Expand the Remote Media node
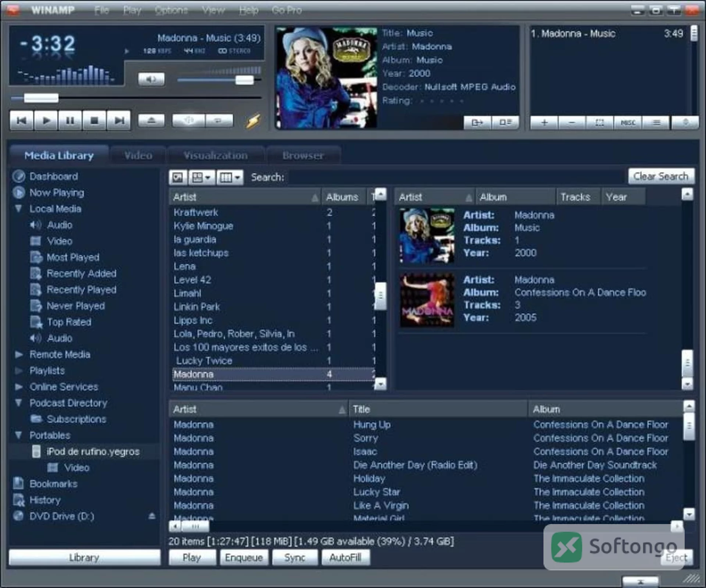The image size is (706, 588). tap(19, 354)
